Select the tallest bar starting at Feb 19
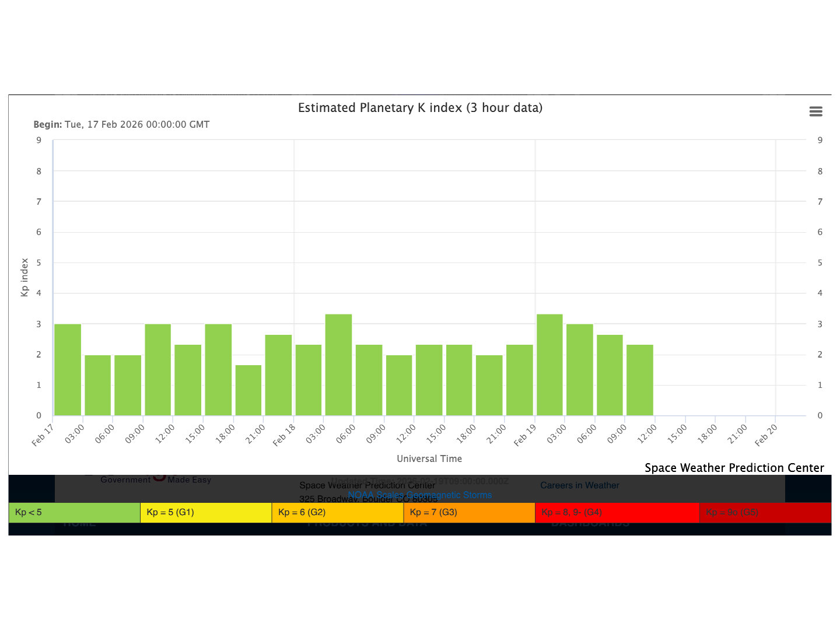 [x=549, y=365]
